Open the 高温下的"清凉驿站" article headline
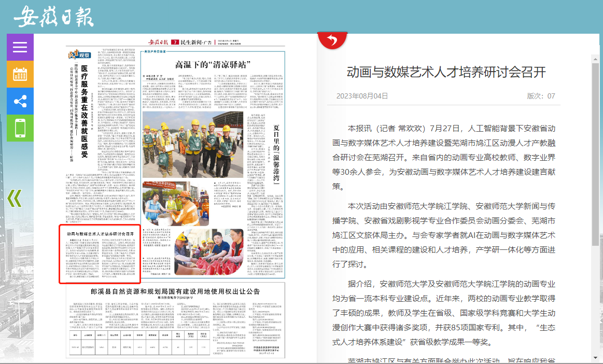Screen dimensions: 603x364 tap(213, 65)
